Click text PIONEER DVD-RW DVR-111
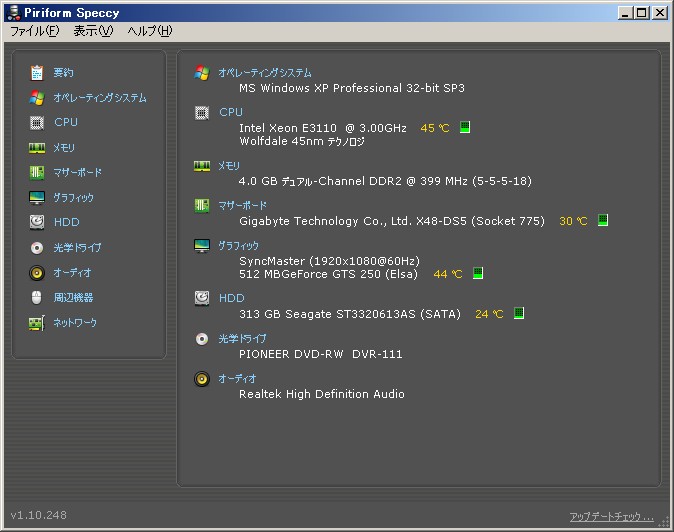 321,354
